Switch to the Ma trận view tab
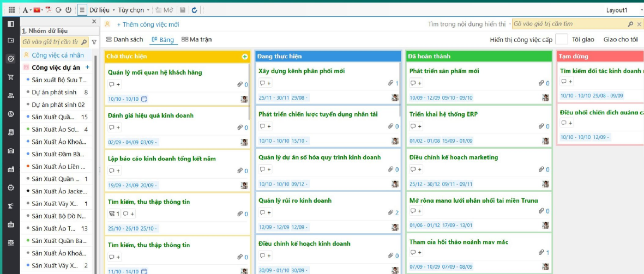Screen dimensions: 644x274 197,40
